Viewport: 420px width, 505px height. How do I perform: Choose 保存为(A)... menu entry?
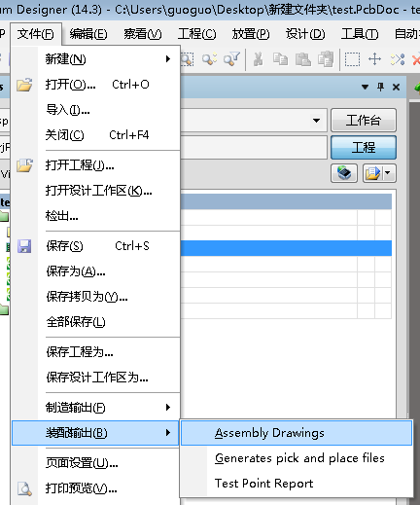(95, 271)
